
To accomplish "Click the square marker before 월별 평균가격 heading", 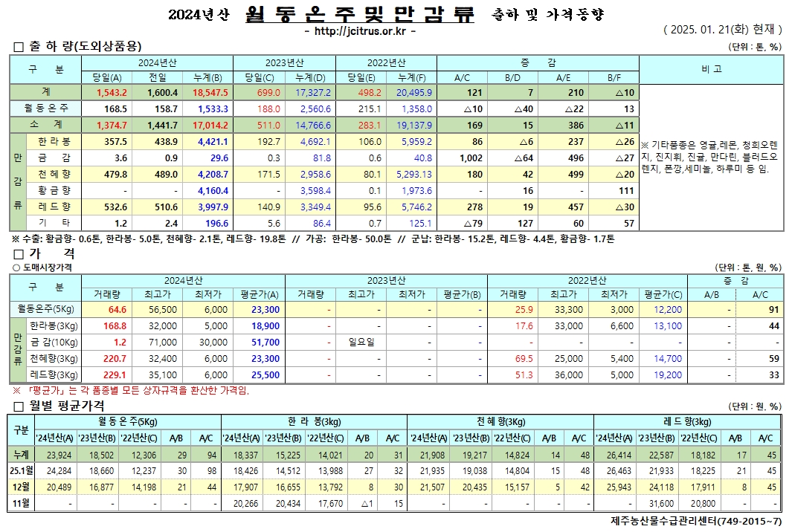I will tap(19, 406).
